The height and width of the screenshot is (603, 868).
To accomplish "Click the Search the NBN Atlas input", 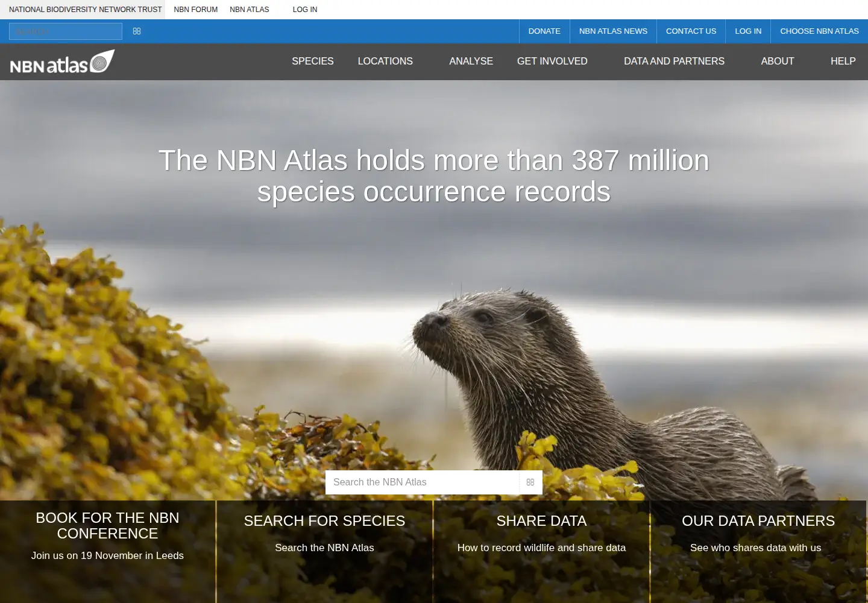I will [x=423, y=482].
